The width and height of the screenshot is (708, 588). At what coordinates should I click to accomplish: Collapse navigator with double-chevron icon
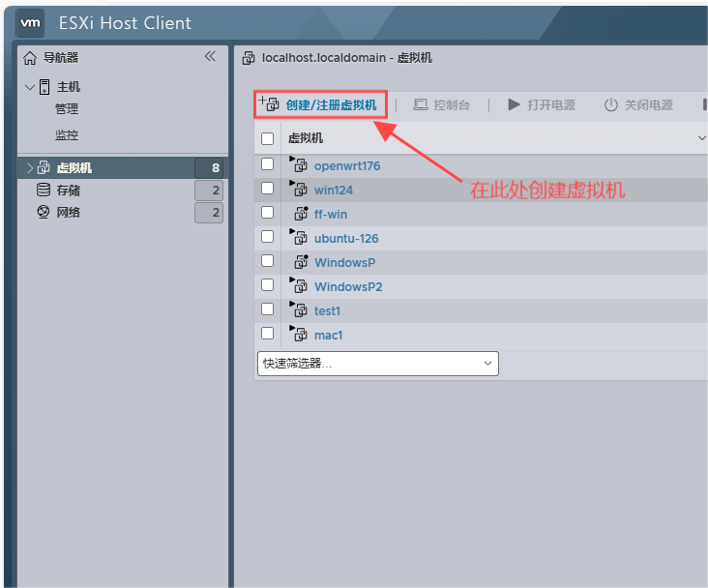pyautogui.click(x=210, y=56)
